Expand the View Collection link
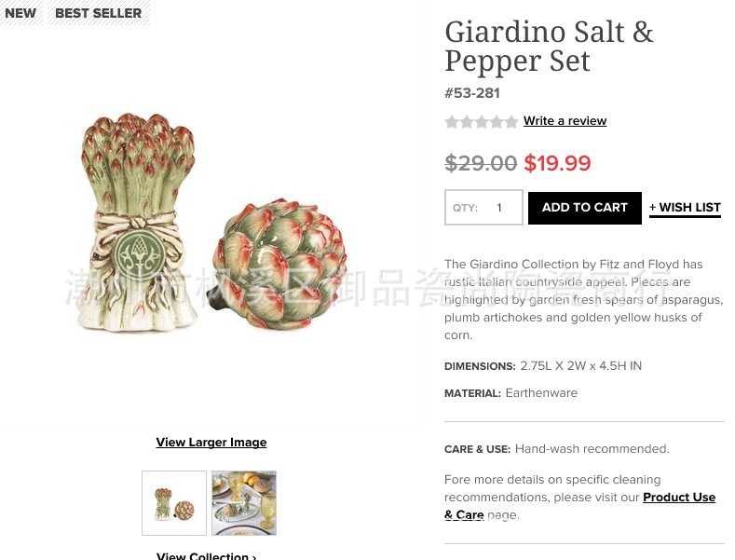Viewport: 735px width, 560px height. coord(207,555)
